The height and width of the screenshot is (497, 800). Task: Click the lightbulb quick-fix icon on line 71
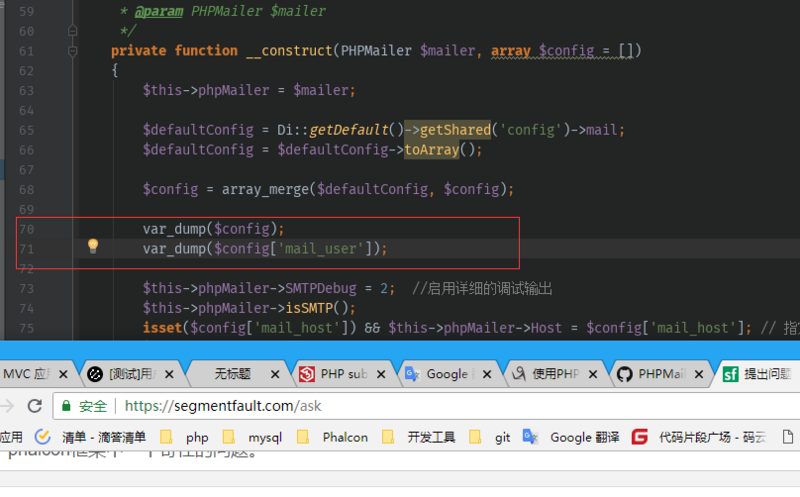click(93, 246)
